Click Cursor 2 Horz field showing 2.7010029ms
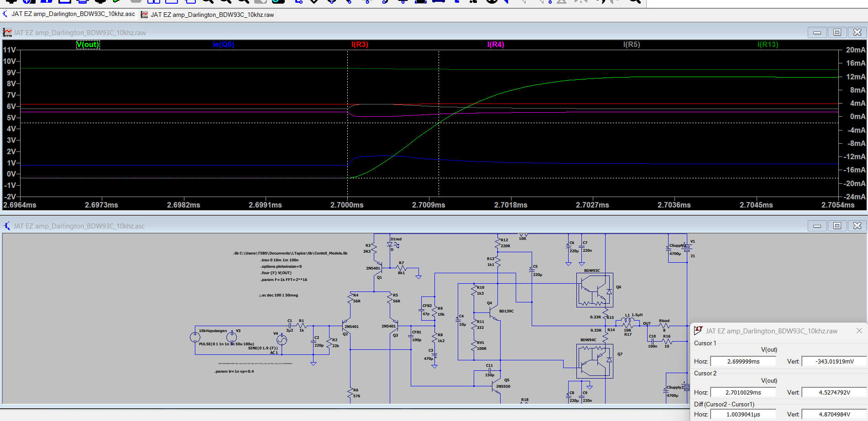Screen dimensions: 868x421 tap(743, 392)
